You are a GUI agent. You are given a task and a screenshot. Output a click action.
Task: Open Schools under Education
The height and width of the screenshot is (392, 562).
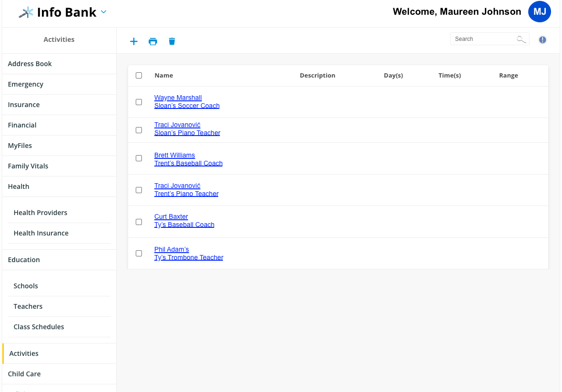[59, 286]
